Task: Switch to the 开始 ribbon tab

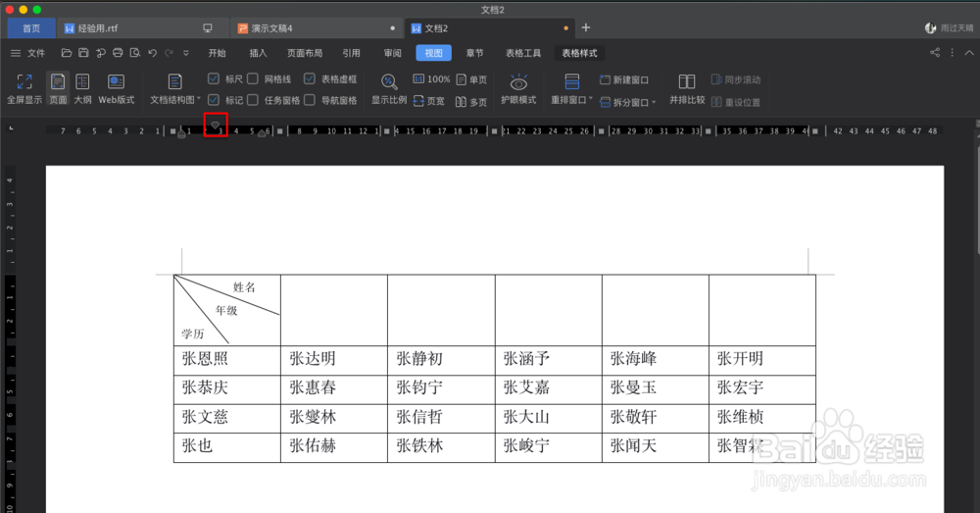Action: pyautogui.click(x=217, y=53)
